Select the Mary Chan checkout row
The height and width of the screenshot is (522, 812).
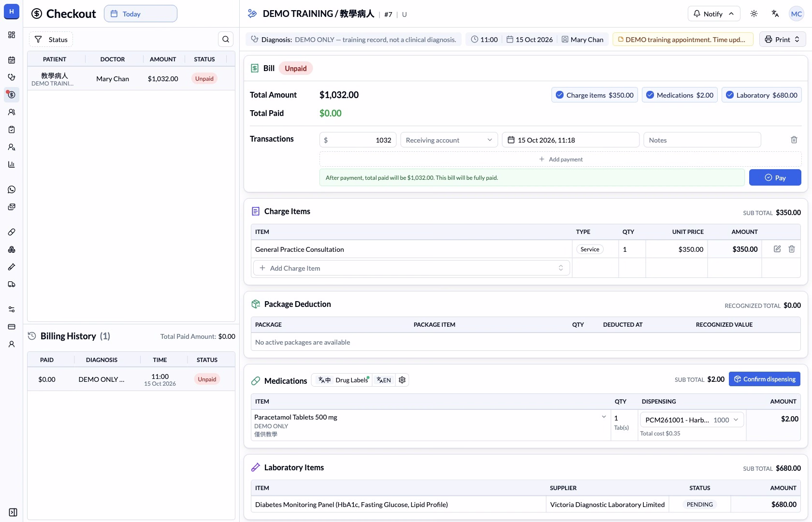tap(131, 78)
